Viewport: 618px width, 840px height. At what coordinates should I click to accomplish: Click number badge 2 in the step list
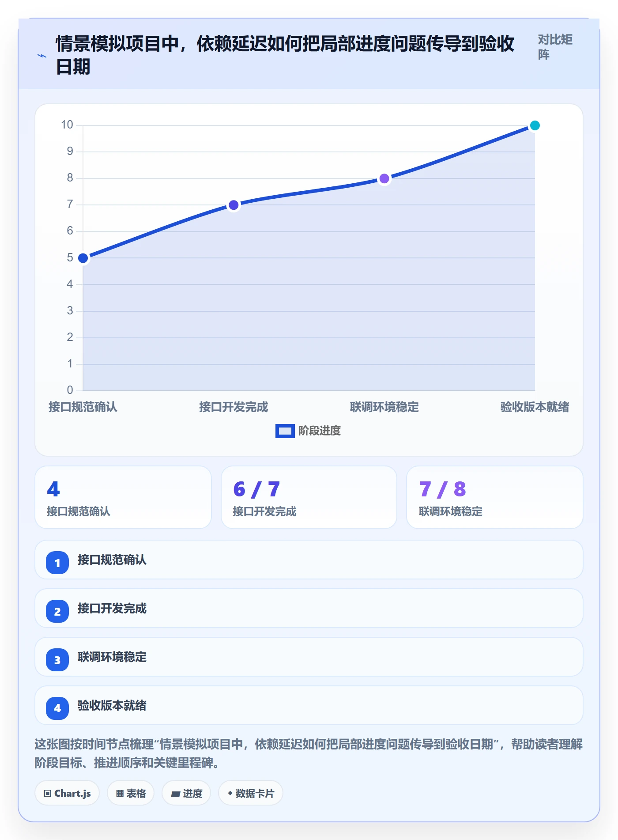57,611
